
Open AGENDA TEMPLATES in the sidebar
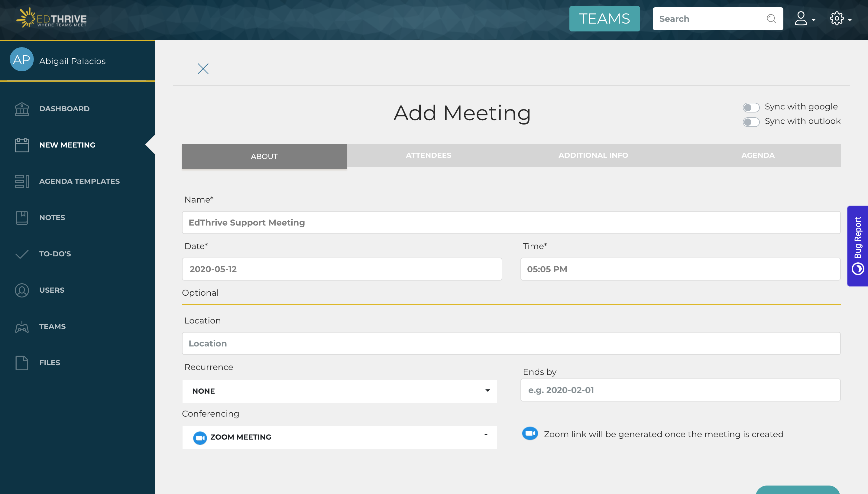(79, 181)
